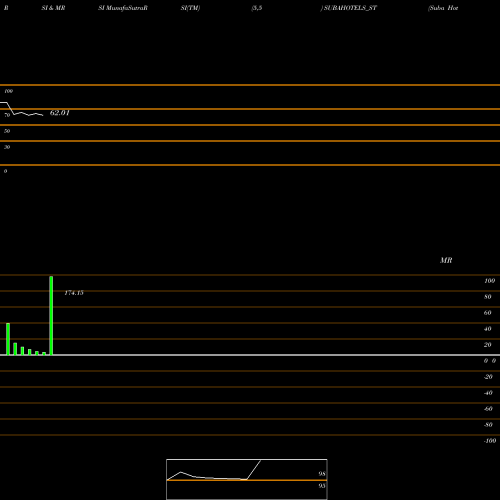Click the Suba Hot title text
Image resolution: width=500 pixels, height=500 pixels.
pyautogui.click(x=444, y=8)
